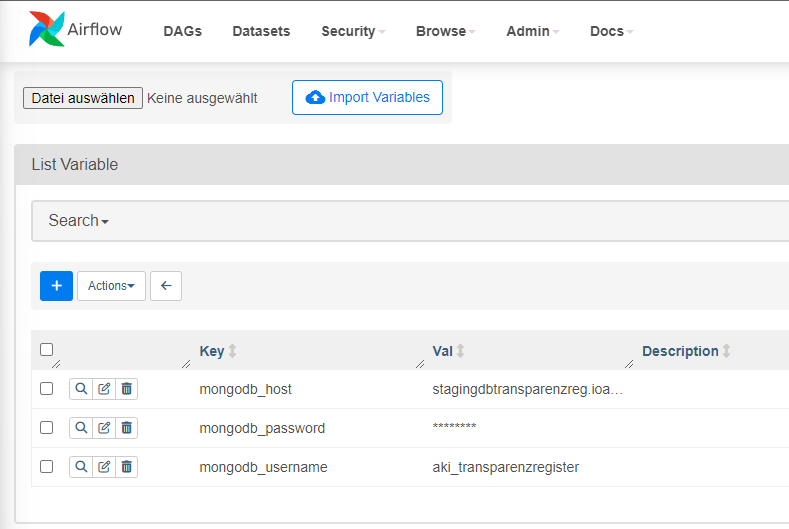Toggle the select-all header checkbox
Viewport: 789px width, 529px height.
coord(46,350)
